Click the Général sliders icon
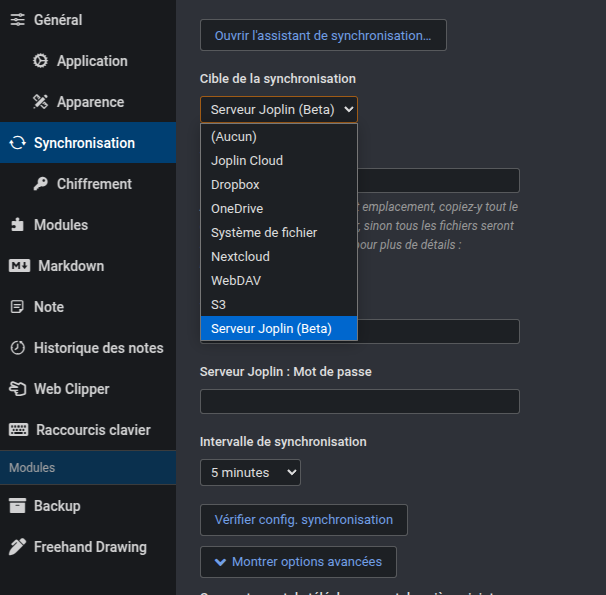 [17, 20]
